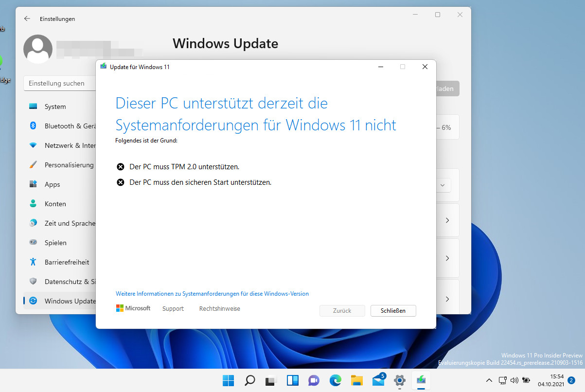Click the greyed-out Zurück button
Viewport: 585px width, 392px height.
point(342,310)
